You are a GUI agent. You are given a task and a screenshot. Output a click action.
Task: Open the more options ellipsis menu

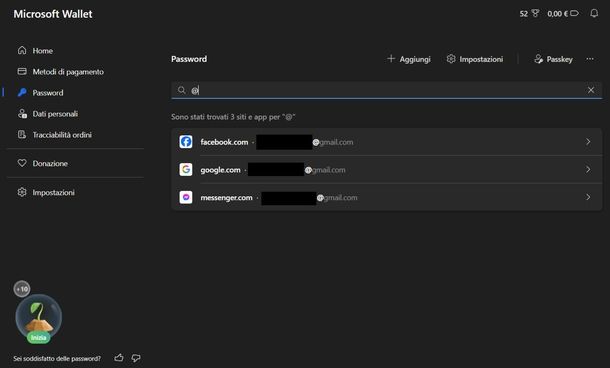tap(590, 59)
